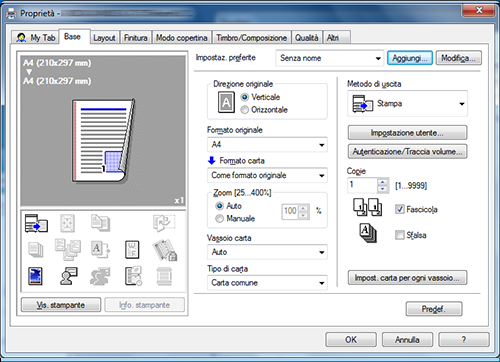Click the single user with card icon
The image size is (500, 362).
[x=69, y=276]
